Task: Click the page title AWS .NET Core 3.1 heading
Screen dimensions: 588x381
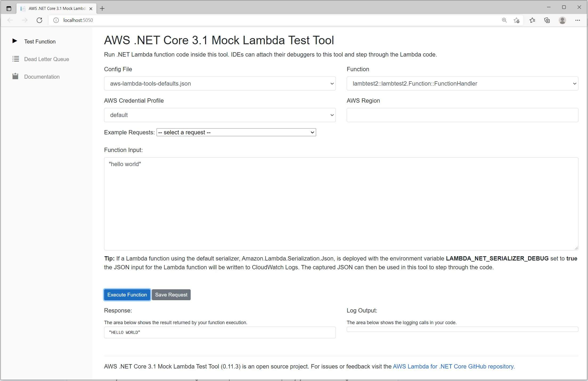Action: coord(219,40)
